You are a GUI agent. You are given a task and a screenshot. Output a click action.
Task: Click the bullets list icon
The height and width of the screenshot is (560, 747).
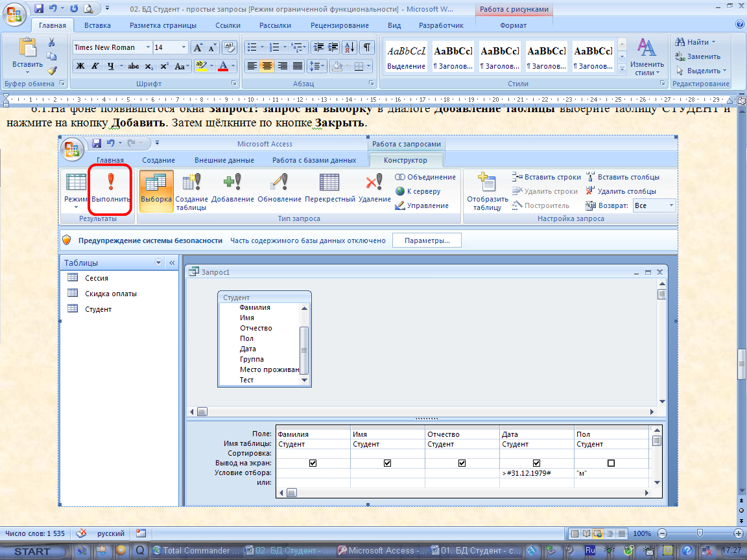[x=252, y=47]
